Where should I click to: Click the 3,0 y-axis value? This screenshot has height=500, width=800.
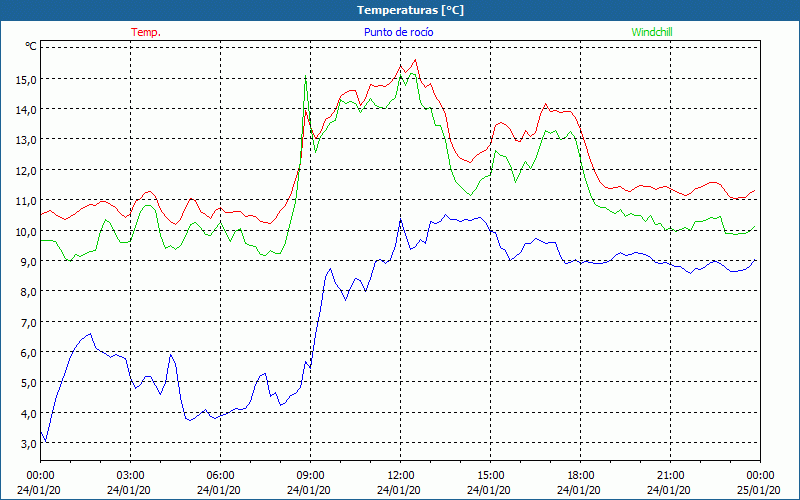[x=30, y=443]
